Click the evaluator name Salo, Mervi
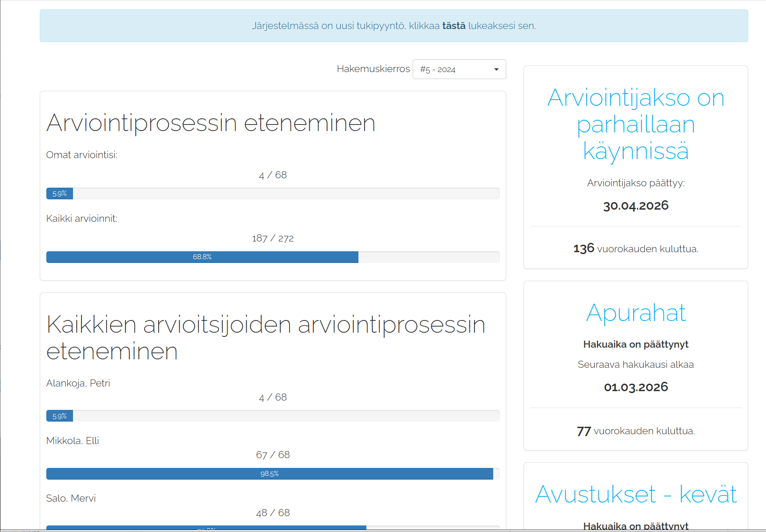Image resolution: width=766 pixels, height=532 pixels. point(71,498)
